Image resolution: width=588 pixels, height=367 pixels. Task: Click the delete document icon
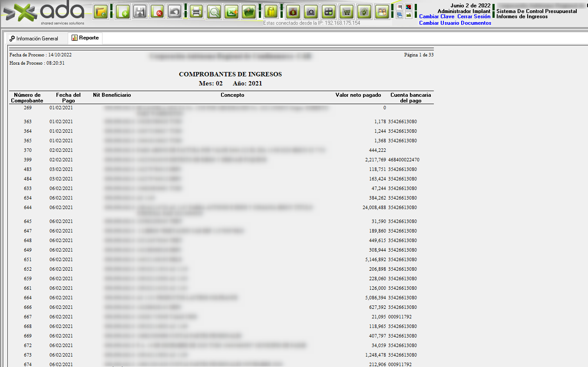click(157, 12)
